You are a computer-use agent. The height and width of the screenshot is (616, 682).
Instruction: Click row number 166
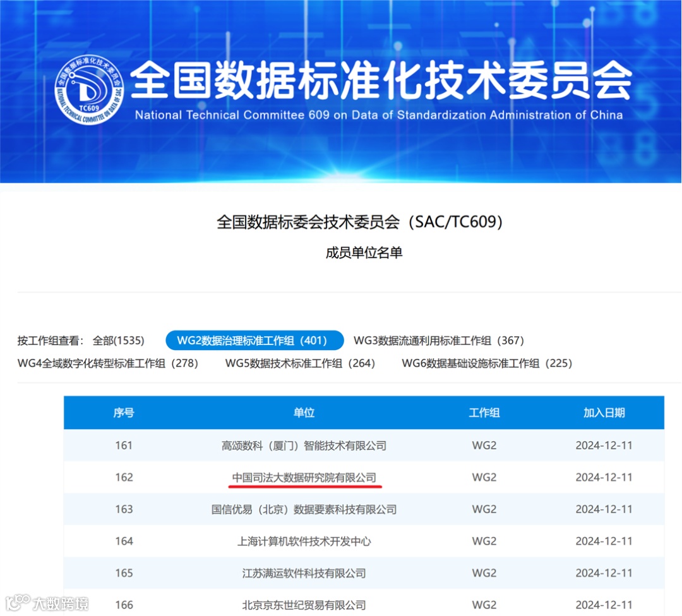click(124, 605)
